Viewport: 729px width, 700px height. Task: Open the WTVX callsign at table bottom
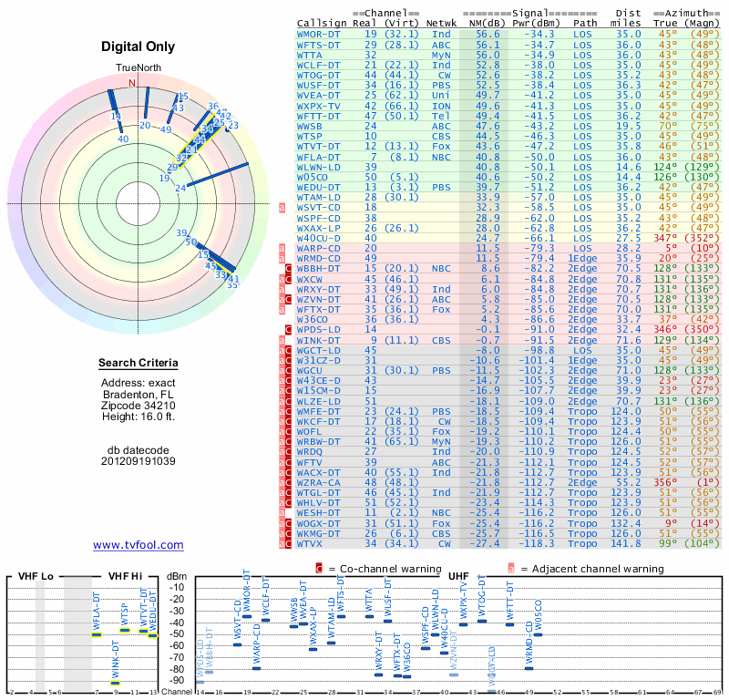310,543
